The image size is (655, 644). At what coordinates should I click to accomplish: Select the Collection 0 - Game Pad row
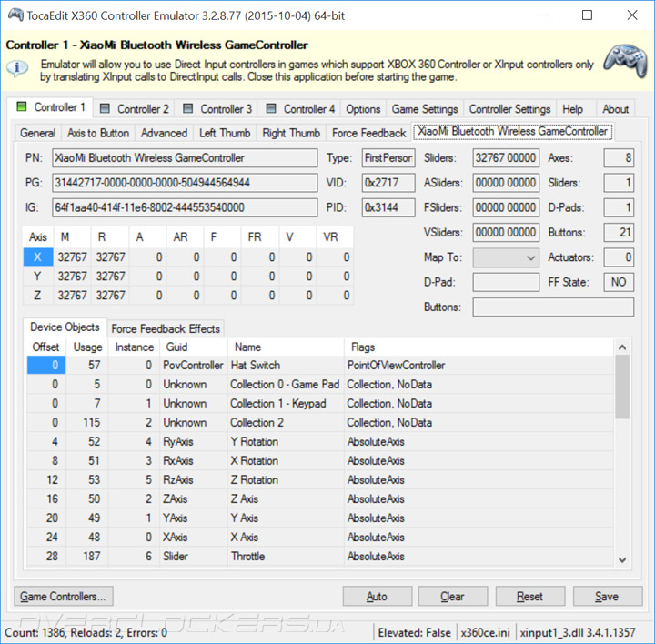pyautogui.click(x=320, y=384)
